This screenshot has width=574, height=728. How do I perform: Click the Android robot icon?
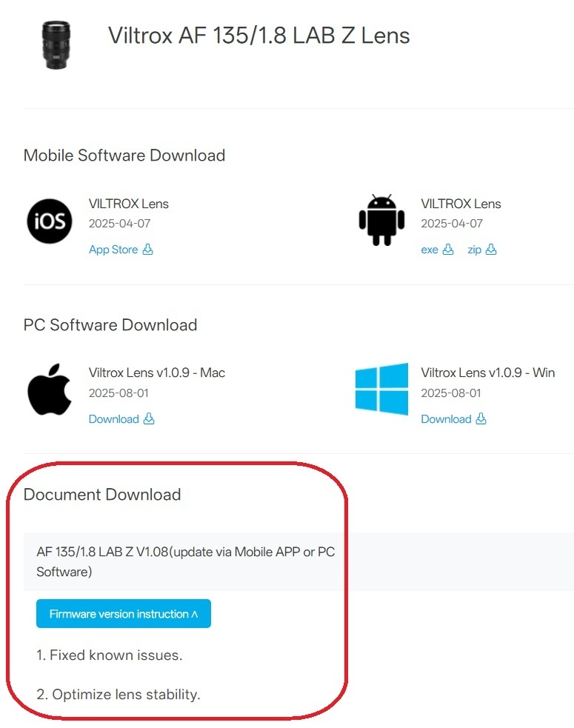(x=381, y=221)
